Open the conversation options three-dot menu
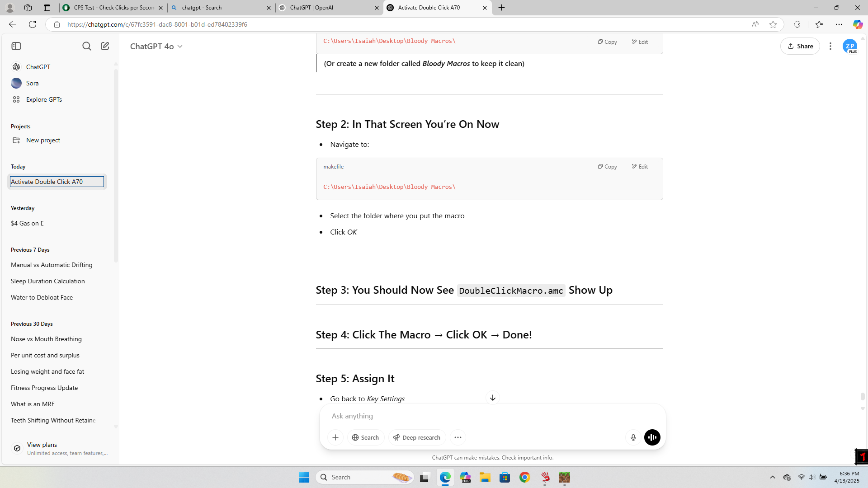The image size is (868, 488). pyautogui.click(x=830, y=46)
